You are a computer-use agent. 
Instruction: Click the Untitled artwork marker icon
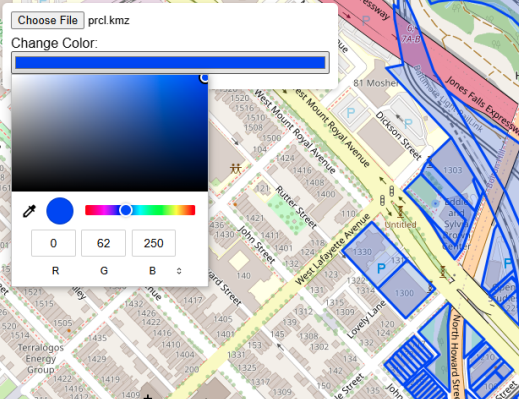point(400,211)
